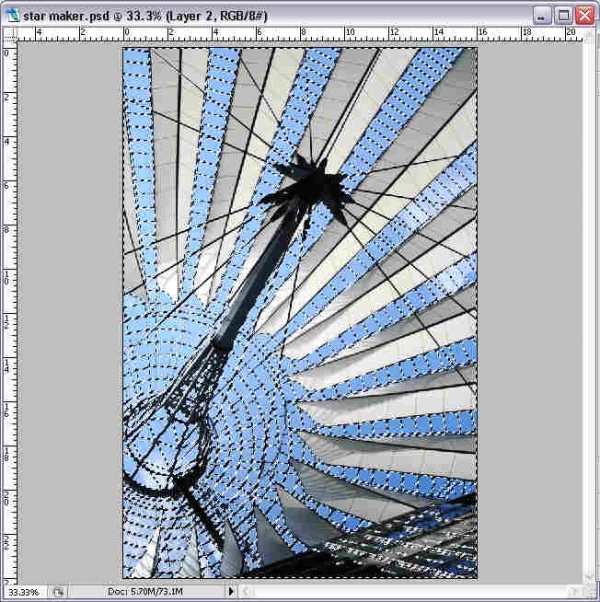Click the status bar icon next to zoom field
The height and width of the screenshot is (602, 600).
58,592
